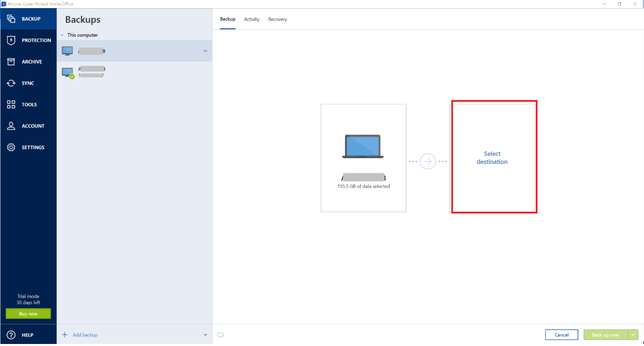Image resolution: width=644 pixels, height=346 pixels.
Task: Open the Settings gear icon
Action: (x=11, y=147)
